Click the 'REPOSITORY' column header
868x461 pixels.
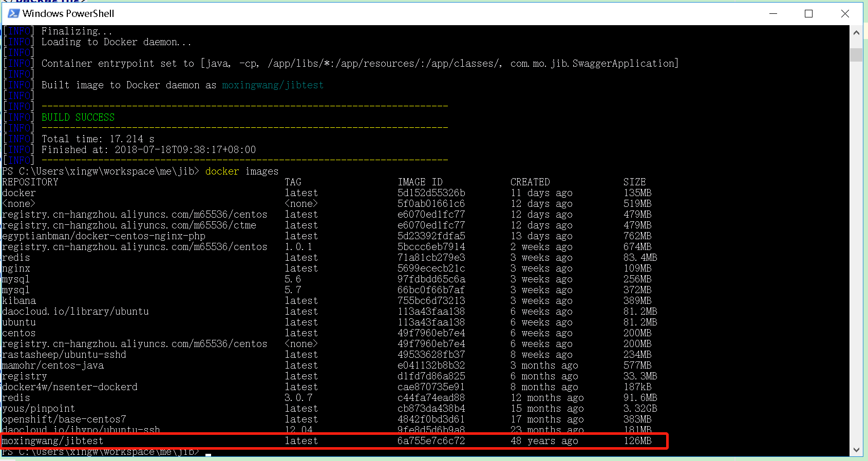click(30, 182)
